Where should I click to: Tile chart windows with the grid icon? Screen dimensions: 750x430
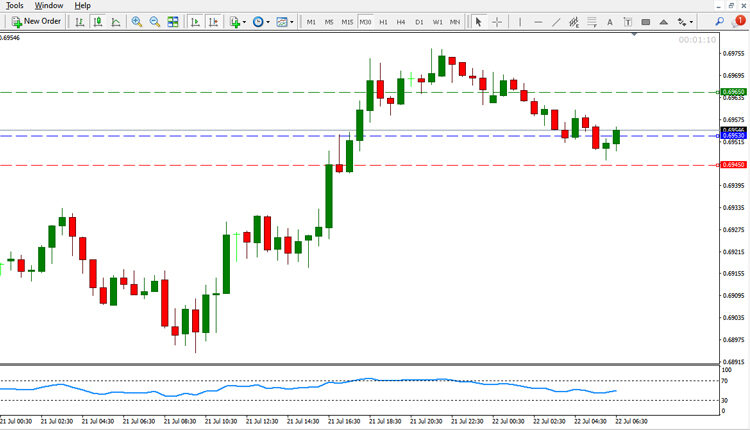coord(173,22)
